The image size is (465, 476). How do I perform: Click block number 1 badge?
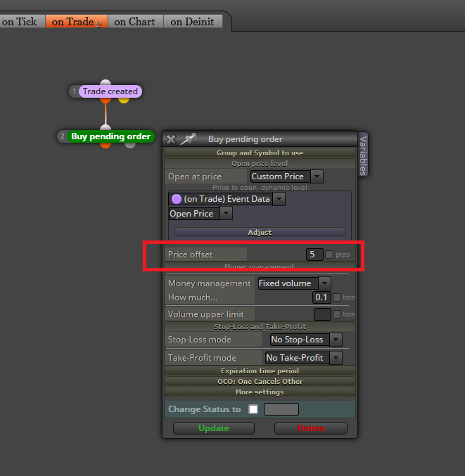click(74, 91)
